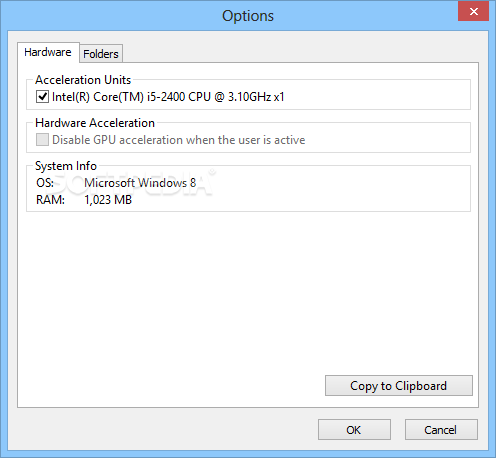Image resolution: width=496 pixels, height=458 pixels.
Task: Click the RAM: label
Action: (x=50, y=200)
